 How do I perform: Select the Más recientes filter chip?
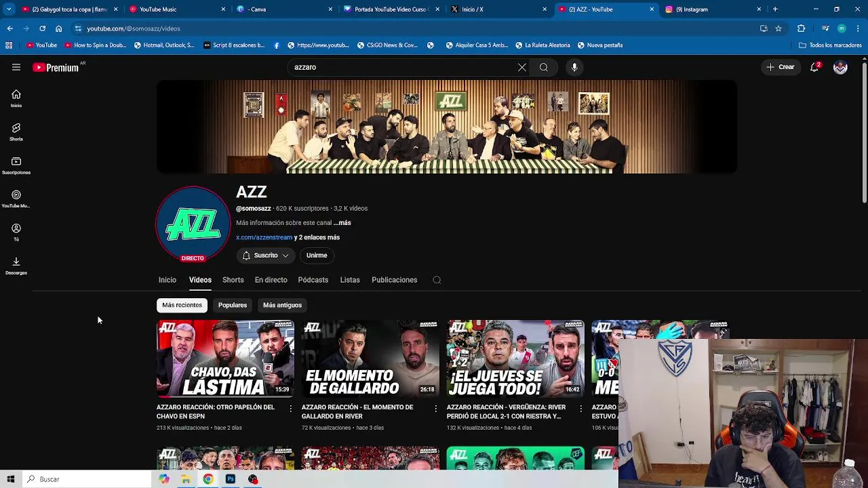point(182,305)
